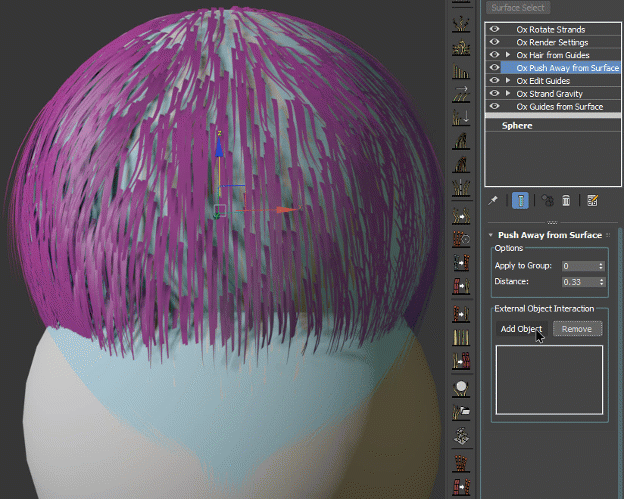Click the Apply to Group spinner arrows
This screenshot has height=499, width=624.
[x=600, y=266]
